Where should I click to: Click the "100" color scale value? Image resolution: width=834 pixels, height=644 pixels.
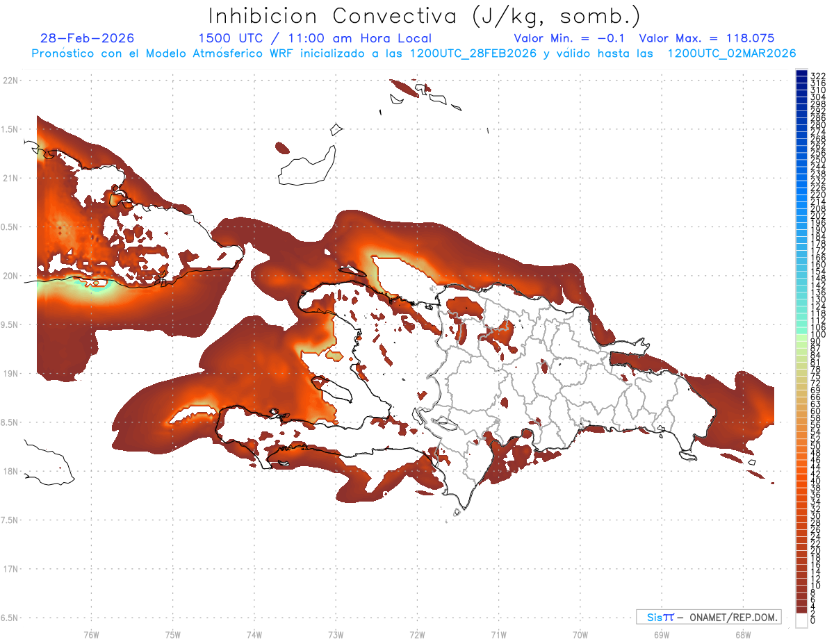pyautogui.click(x=817, y=334)
